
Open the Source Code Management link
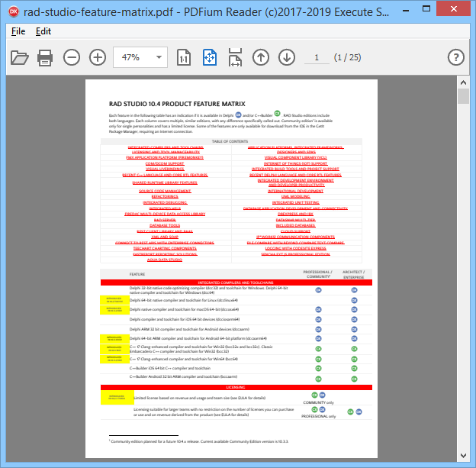click(x=165, y=191)
